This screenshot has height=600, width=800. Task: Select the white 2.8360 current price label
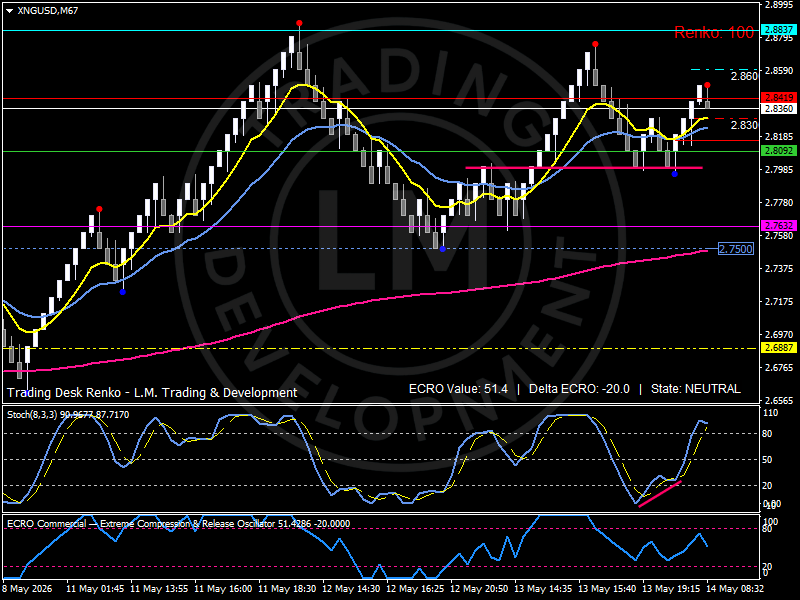778,108
